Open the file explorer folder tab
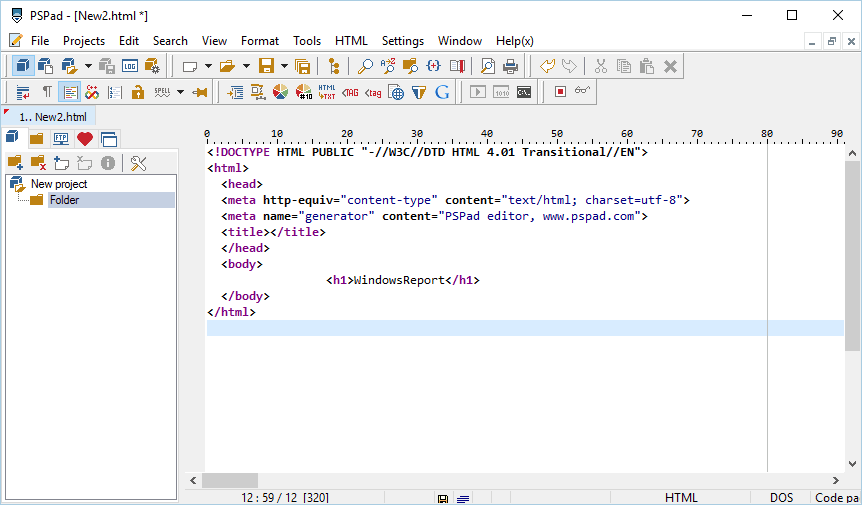The image size is (862, 505). [x=37, y=139]
